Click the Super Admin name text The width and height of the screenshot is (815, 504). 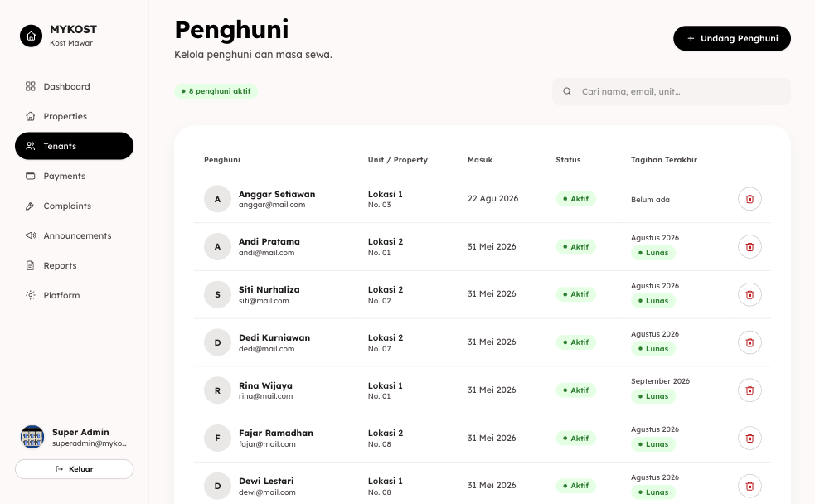click(x=80, y=433)
